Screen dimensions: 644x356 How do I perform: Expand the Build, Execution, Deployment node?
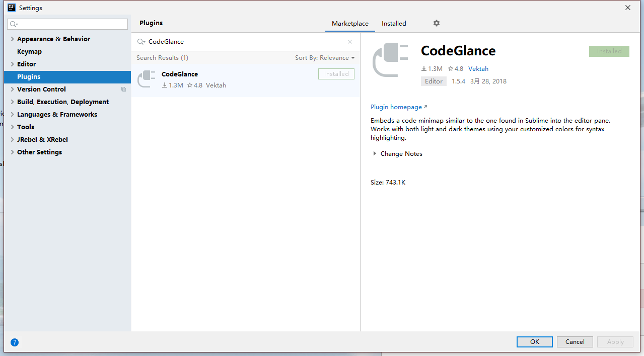point(13,102)
